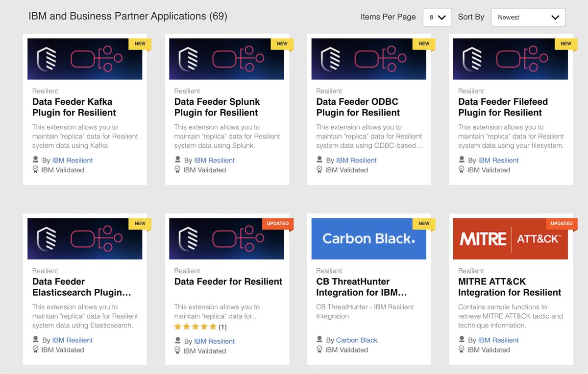Click the IBM and Business Partner Applications heading
The width and height of the screenshot is (588, 374).
click(x=128, y=16)
